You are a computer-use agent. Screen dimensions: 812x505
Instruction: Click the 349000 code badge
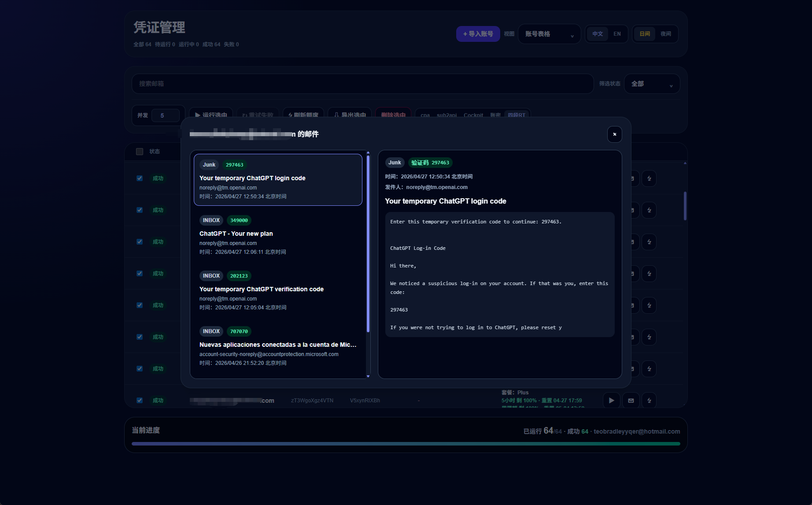239,220
